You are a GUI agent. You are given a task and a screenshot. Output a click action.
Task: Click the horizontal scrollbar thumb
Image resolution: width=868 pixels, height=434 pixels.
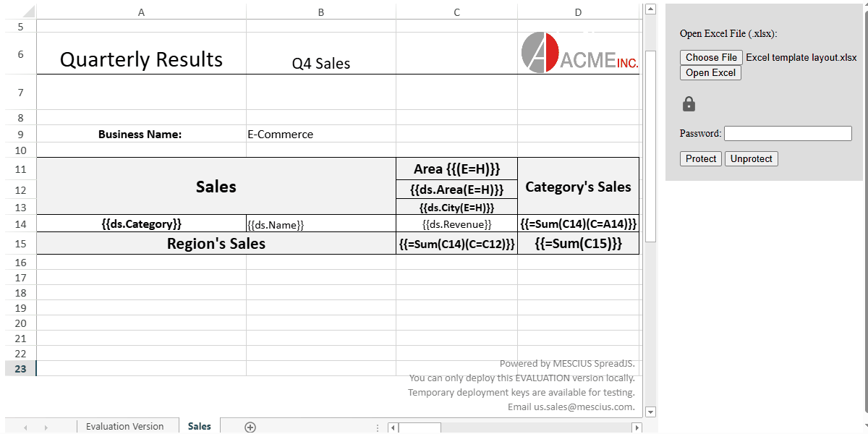pyautogui.click(x=420, y=427)
